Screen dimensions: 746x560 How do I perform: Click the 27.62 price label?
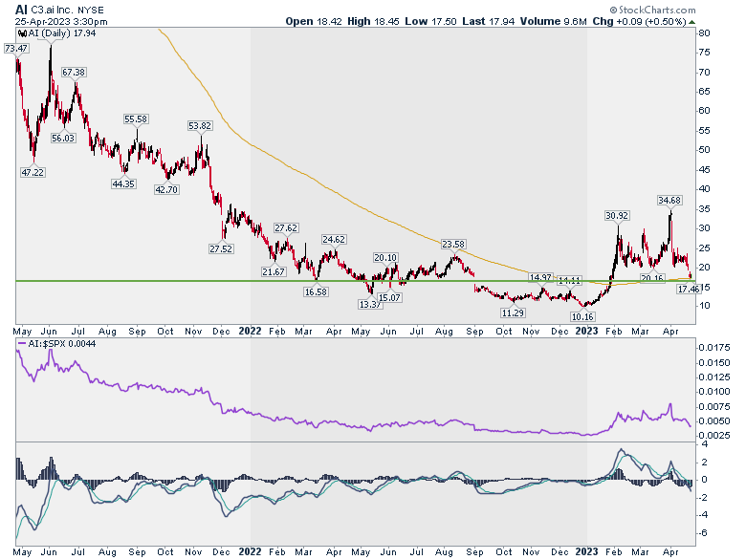click(x=286, y=227)
